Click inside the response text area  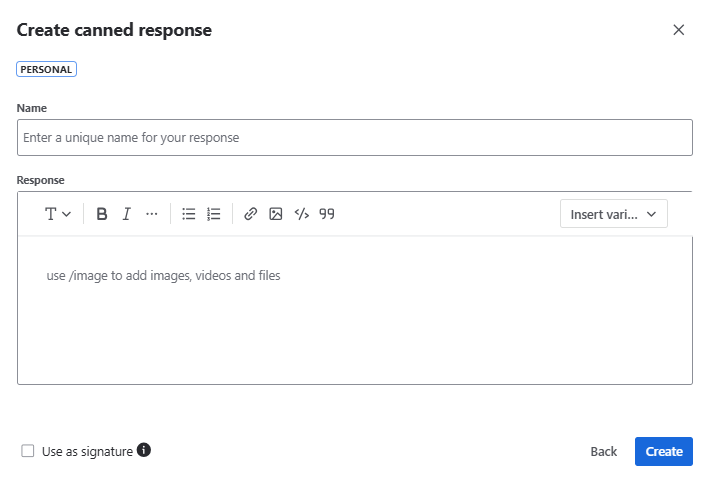(x=354, y=310)
